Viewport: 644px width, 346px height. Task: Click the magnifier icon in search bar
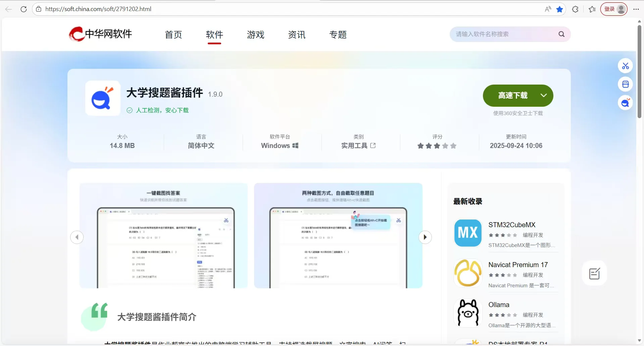pyautogui.click(x=561, y=34)
